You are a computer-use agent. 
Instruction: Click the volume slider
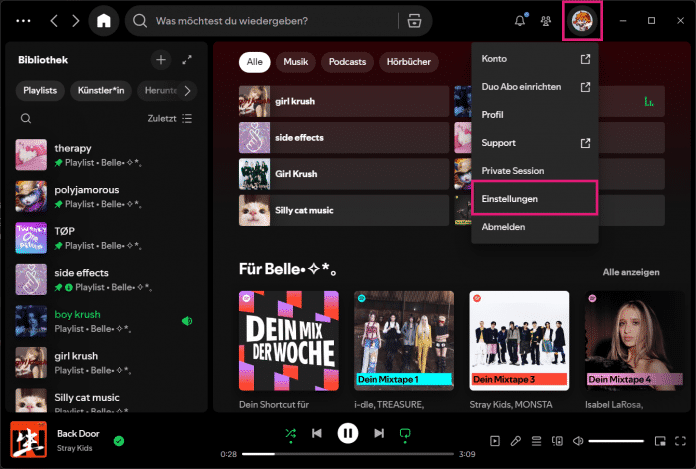pyautogui.click(x=615, y=440)
